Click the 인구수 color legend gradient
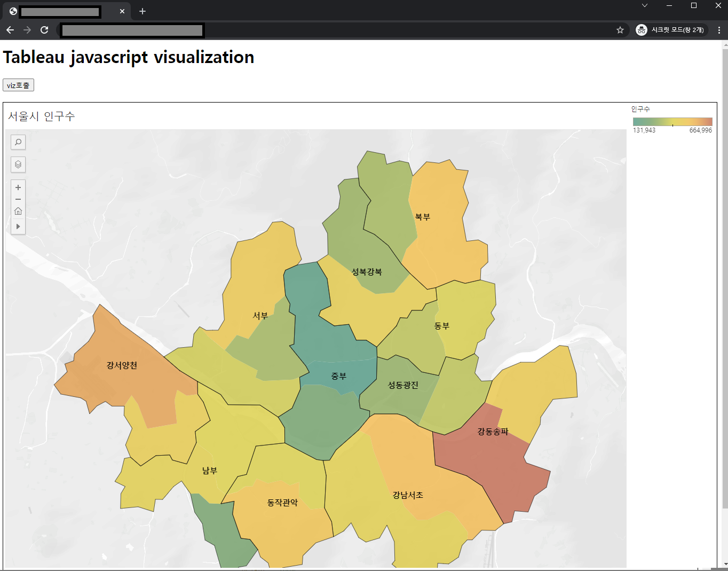This screenshot has width=728, height=571. [x=672, y=121]
